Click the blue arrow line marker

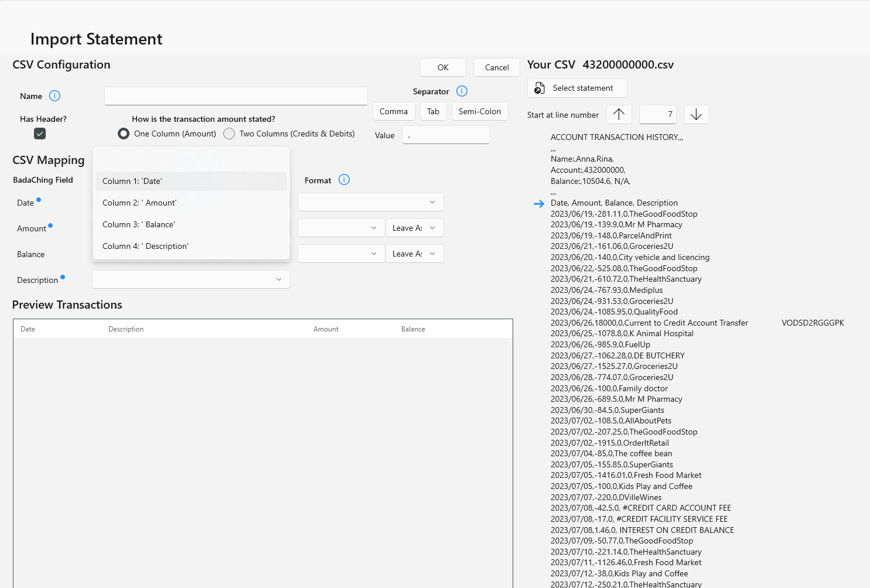tap(539, 204)
